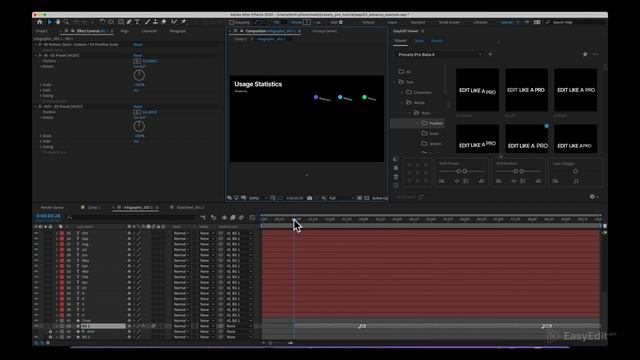Select the Brush tool
This screenshot has width=640, height=360.
point(147,22)
